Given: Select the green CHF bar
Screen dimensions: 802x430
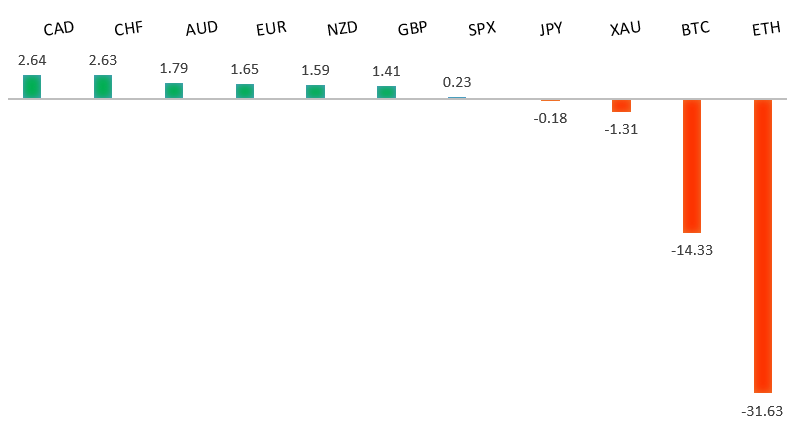Looking at the screenshot, I should tap(103, 87).
